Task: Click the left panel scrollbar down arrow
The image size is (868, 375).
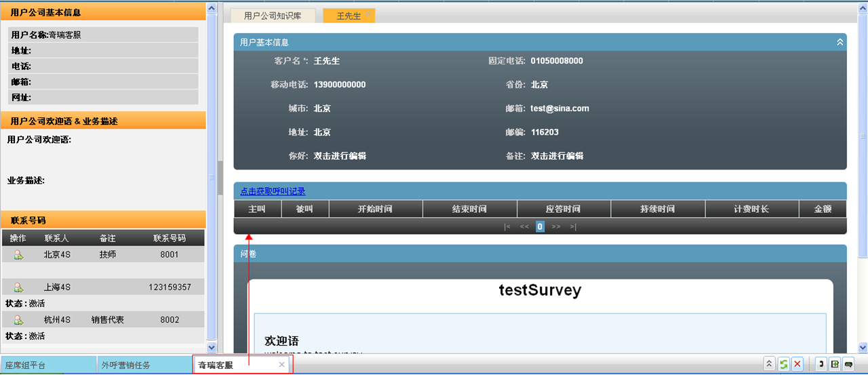Action: (211, 347)
